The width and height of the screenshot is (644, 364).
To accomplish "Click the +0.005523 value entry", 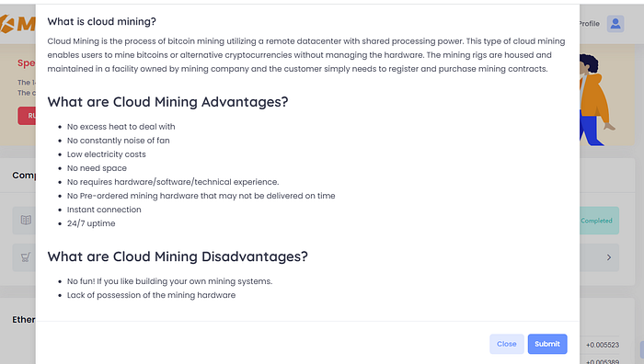I will coord(602,345).
